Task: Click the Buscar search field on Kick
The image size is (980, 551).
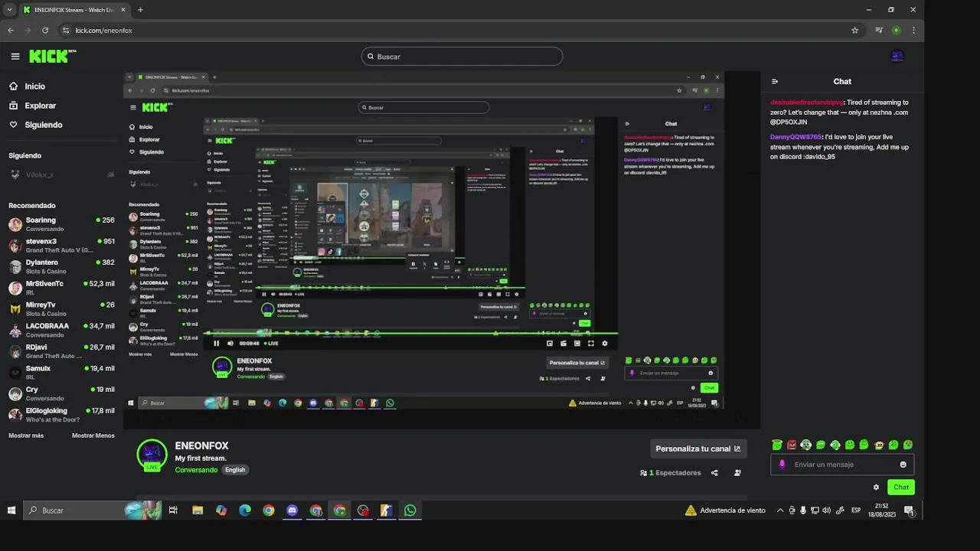Action: click(462, 57)
